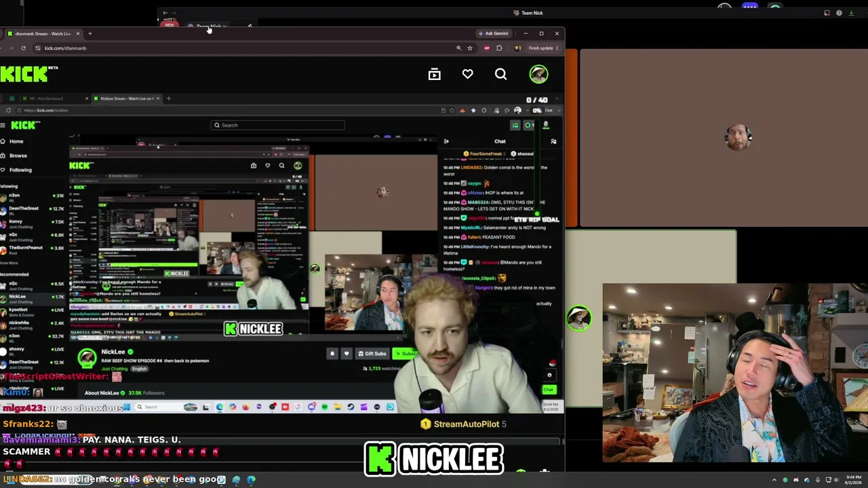Open Home in the Kick sidebar
The image size is (868, 488).
click(x=16, y=142)
